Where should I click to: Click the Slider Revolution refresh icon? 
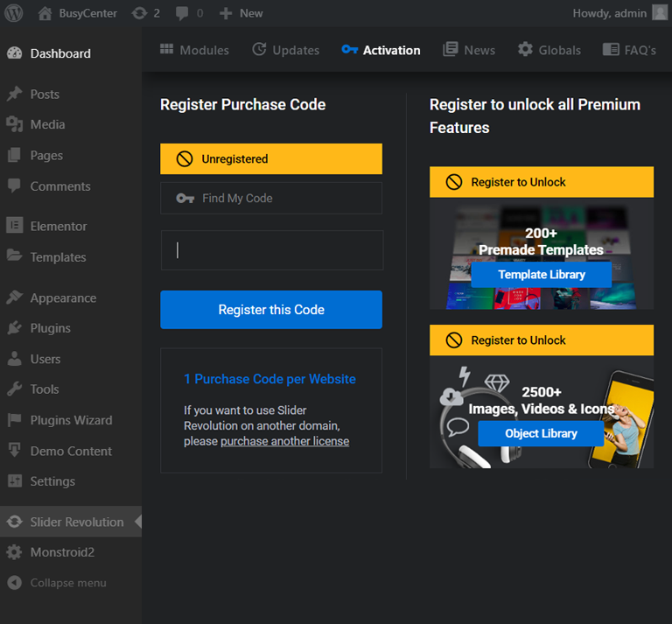point(15,522)
